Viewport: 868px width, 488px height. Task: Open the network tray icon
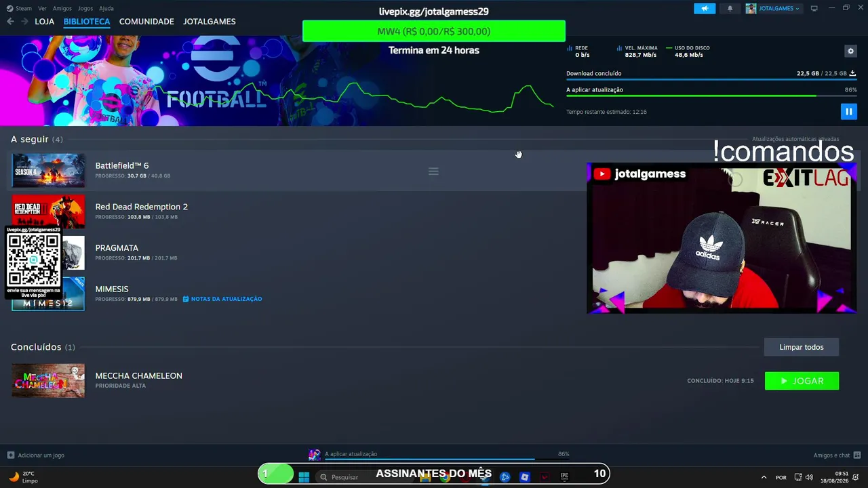point(798,477)
